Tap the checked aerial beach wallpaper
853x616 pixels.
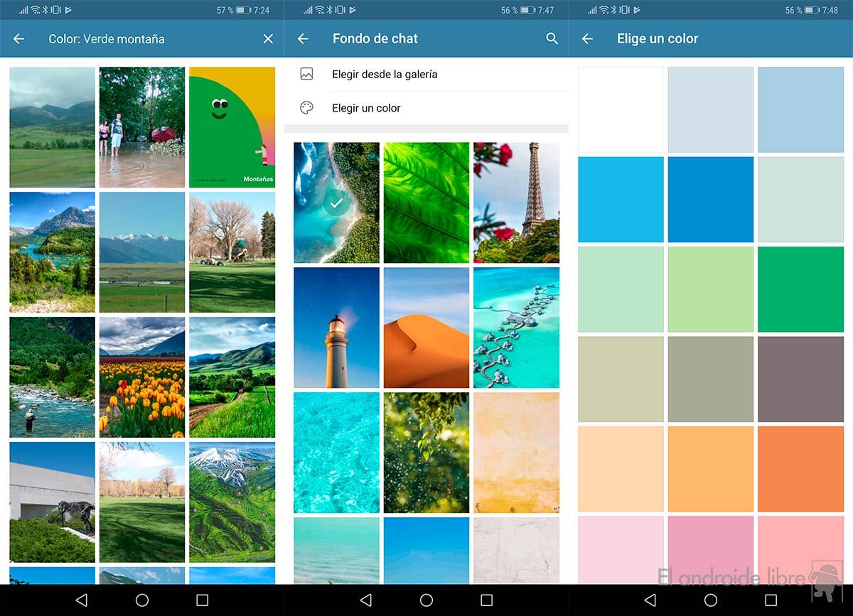pyautogui.click(x=336, y=203)
